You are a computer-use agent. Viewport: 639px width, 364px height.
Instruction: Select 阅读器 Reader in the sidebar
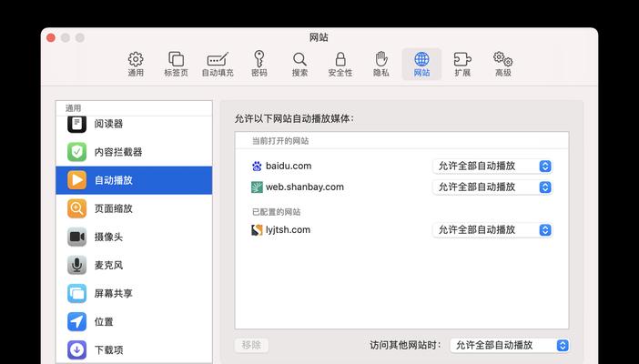click(134, 124)
